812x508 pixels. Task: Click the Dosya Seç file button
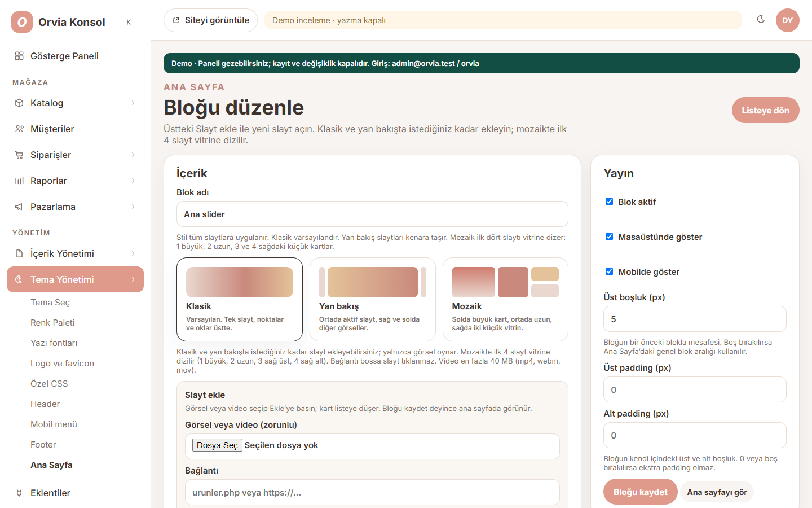(217, 445)
